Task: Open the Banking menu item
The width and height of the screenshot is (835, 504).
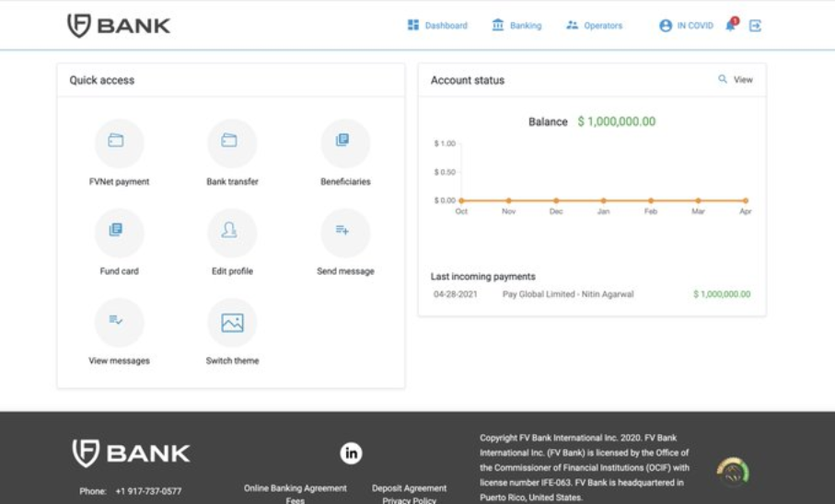Action: pos(516,25)
